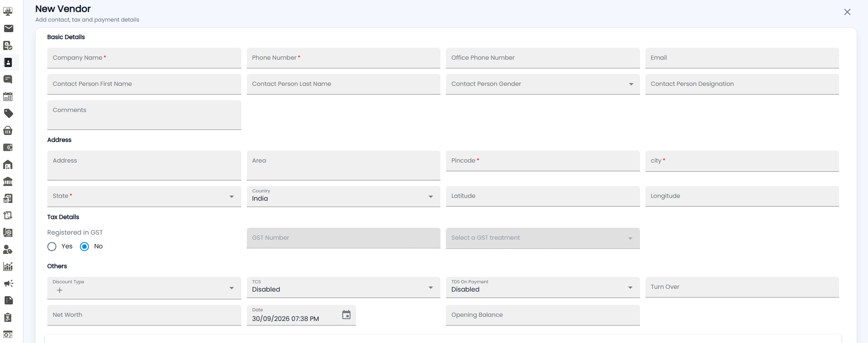Open the warehouse building icon in sidebar
The height and width of the screenshot is (343, 868).
(x=8, y=164)
